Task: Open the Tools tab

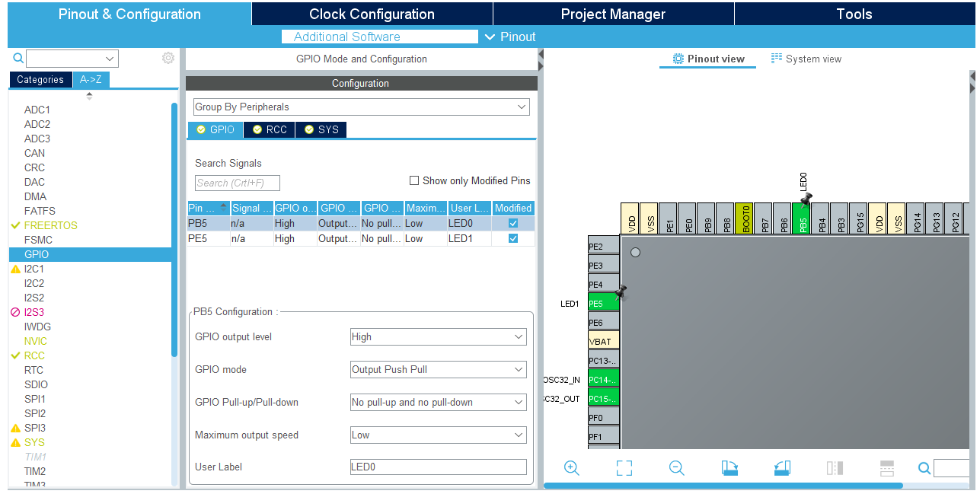Action: [x=854, y=14]
